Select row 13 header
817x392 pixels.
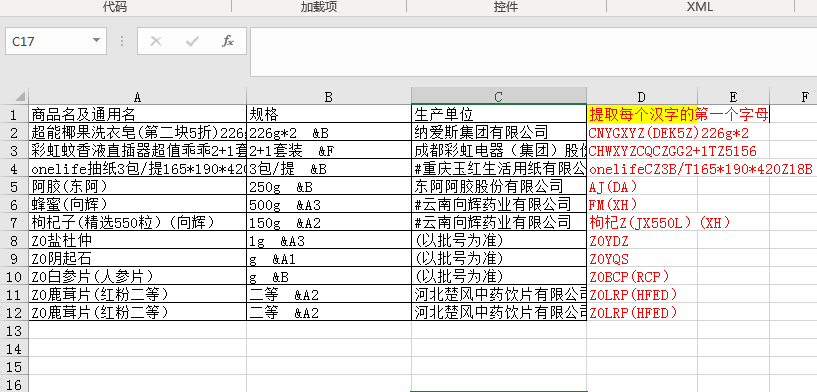pos(14,330)
